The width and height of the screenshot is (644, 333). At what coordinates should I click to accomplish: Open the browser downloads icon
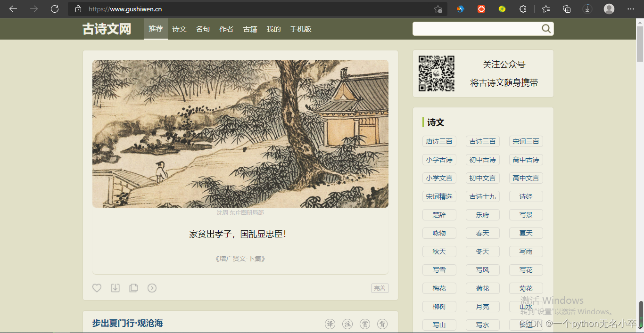(x=587, y=9)
